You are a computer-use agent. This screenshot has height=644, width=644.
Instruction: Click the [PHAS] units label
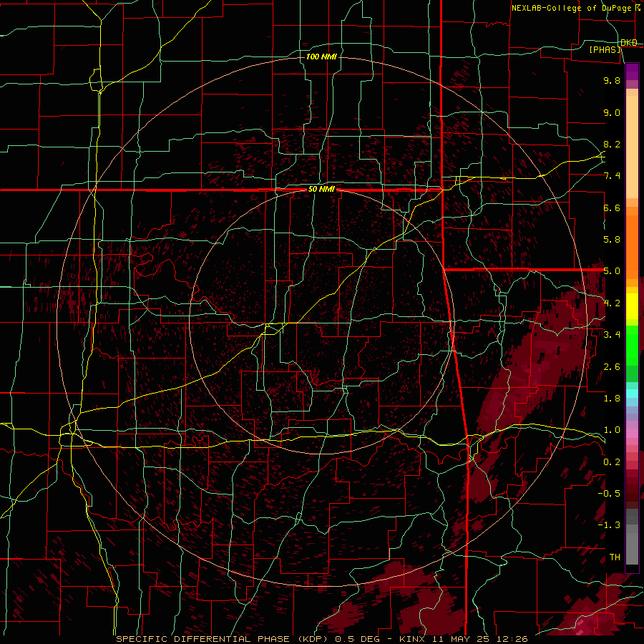click(x=605, y=49)
